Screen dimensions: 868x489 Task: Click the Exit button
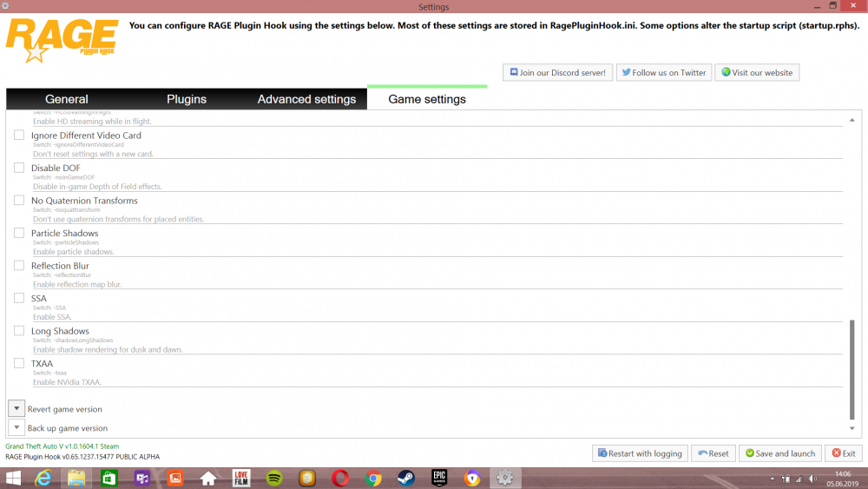844,453
